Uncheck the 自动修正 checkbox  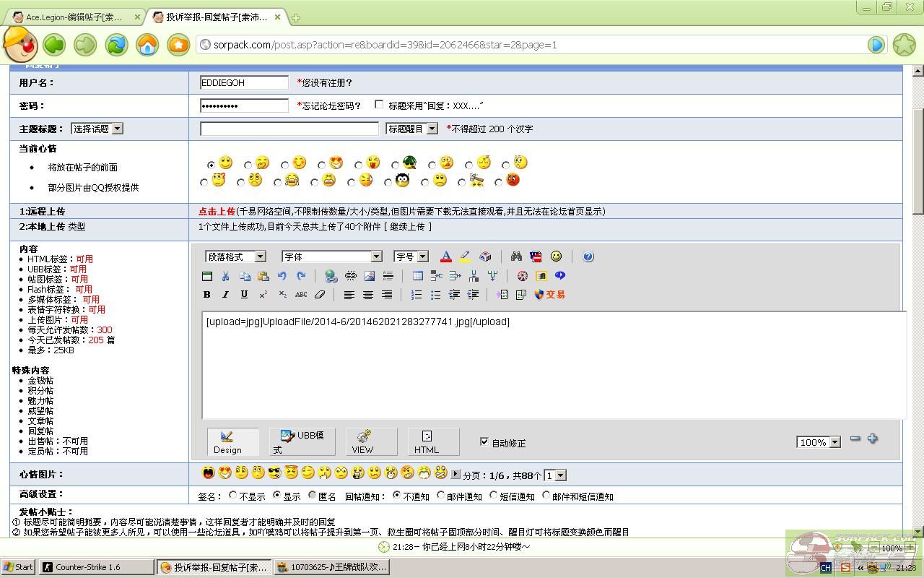484,442
